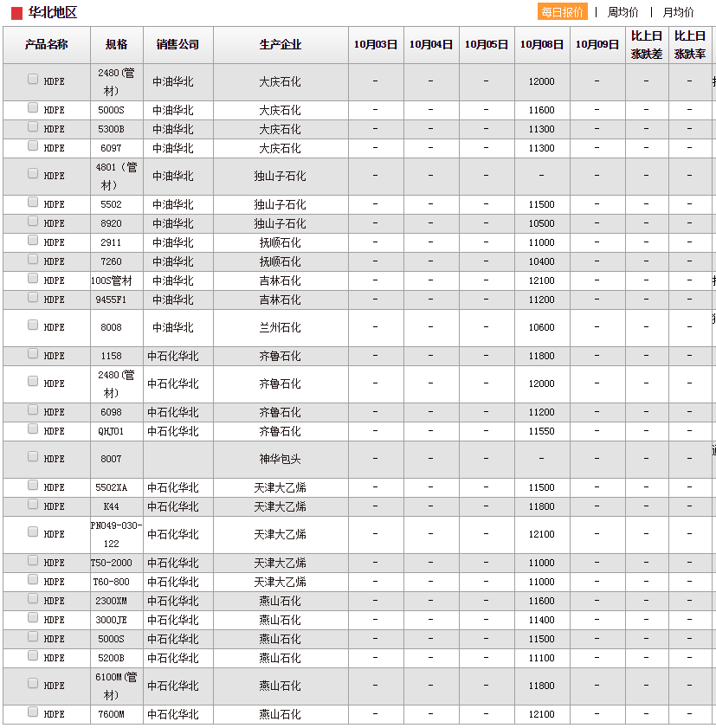The image size is (716, 728).
Task: Check the HDPE 2300XM 燕山石化 row
Action: pyautogui.click(x=33, y=598)
